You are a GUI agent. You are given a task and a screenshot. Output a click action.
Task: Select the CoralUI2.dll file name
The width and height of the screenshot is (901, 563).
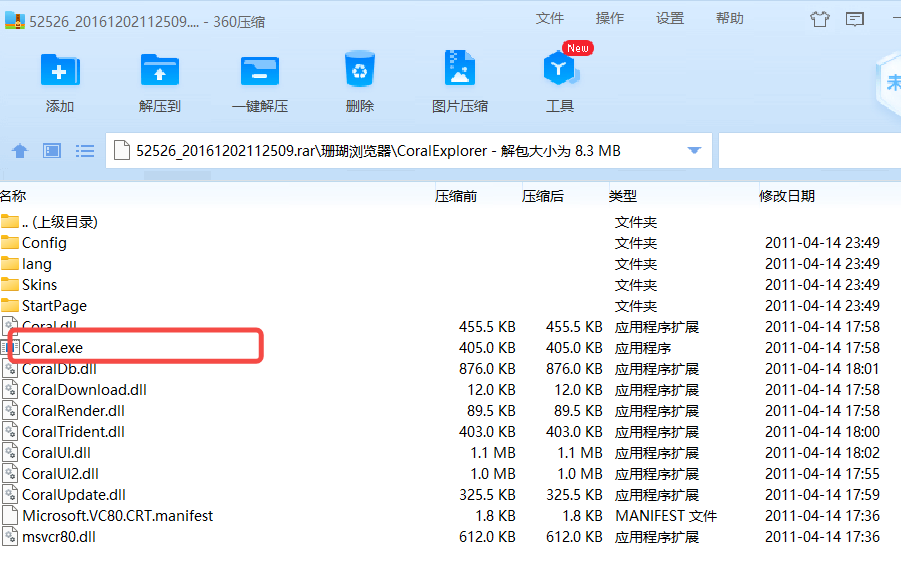coord(60,473)
